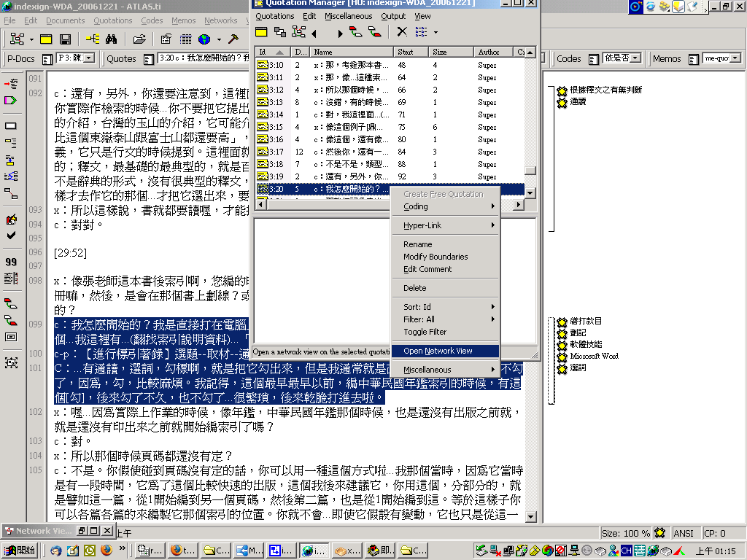Choose 'Modify Boundaries' in context menu
747x560 pixels.
click(x=445, y=257)
